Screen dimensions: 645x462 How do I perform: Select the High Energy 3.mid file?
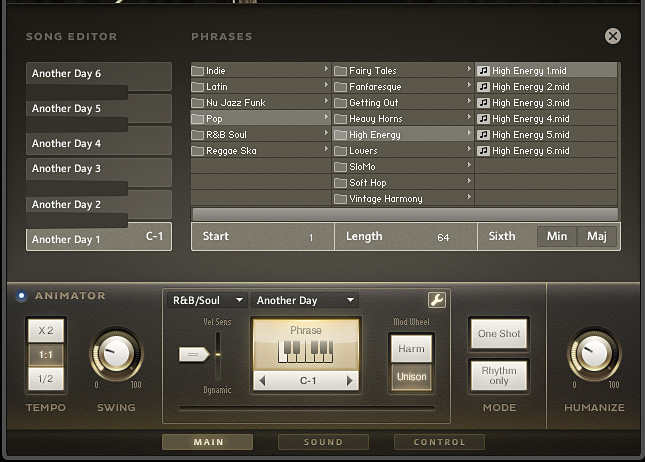[x=530, y=103]
